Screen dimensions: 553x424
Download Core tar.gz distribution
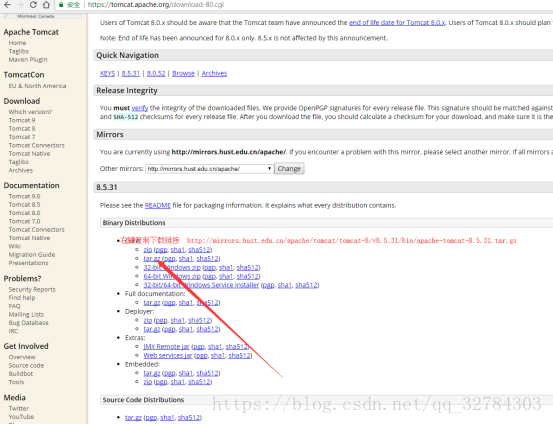tap(152, 259)
